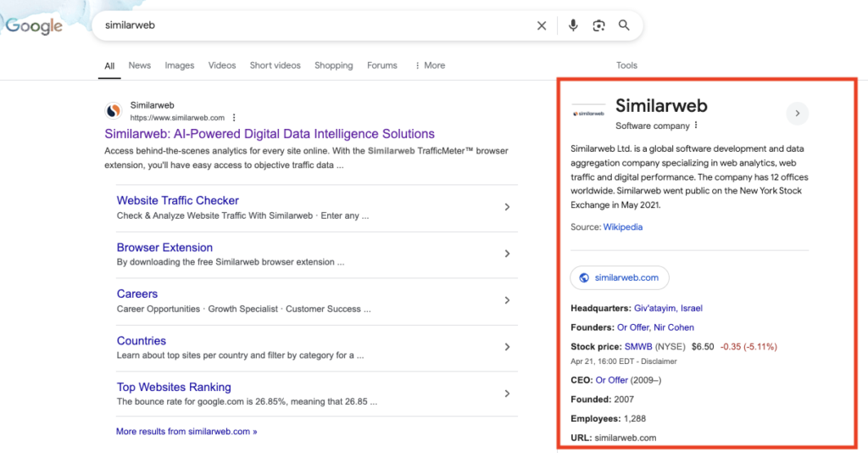868x453 pixels.
Task: Open Countries row chevron
Action: (507, 347)
